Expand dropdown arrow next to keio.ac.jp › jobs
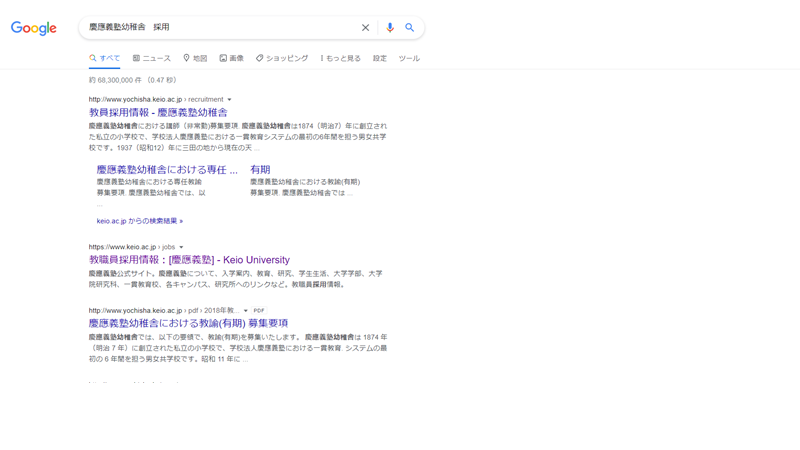Image resolution: width=800 pixels, height=450 pixels. pos(181,247)
